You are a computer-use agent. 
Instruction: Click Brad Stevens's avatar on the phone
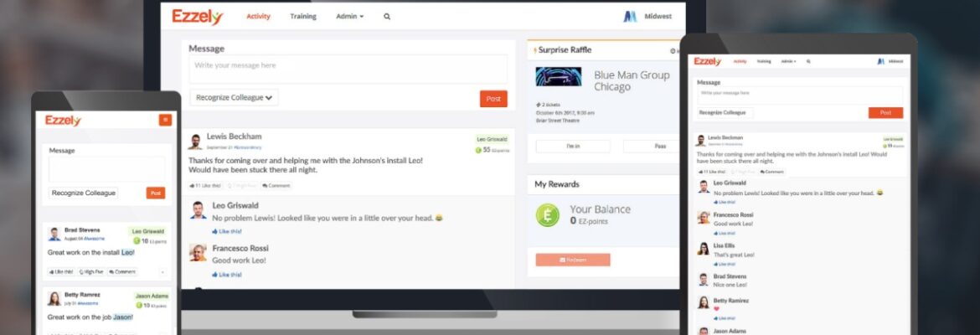[x=54, y=234]
